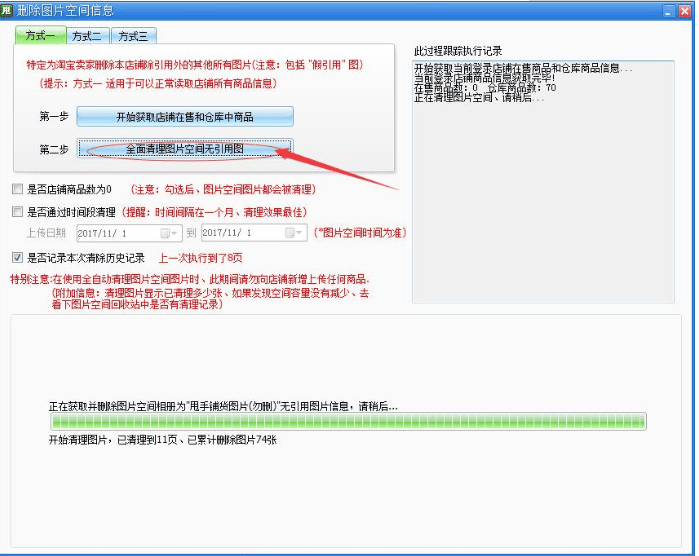Uncheck 是否记录本次清除历史记录 checkbox

(17, 258)
